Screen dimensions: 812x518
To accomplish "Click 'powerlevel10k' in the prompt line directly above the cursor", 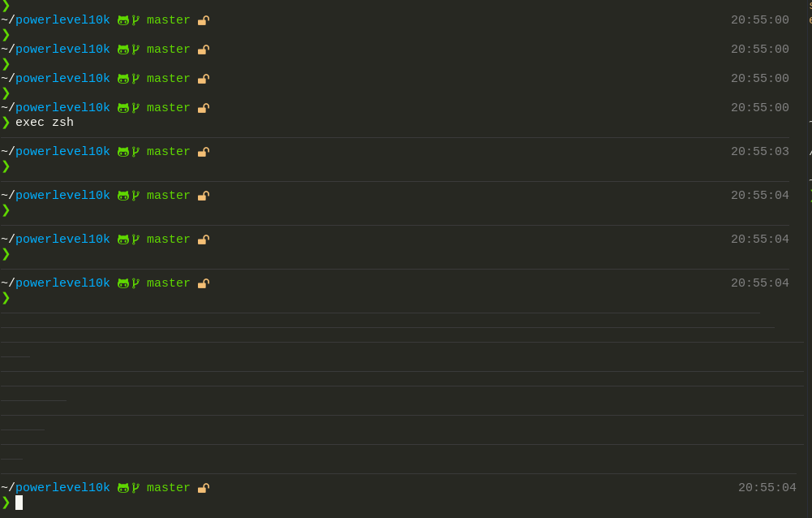I will pos(62,487).
